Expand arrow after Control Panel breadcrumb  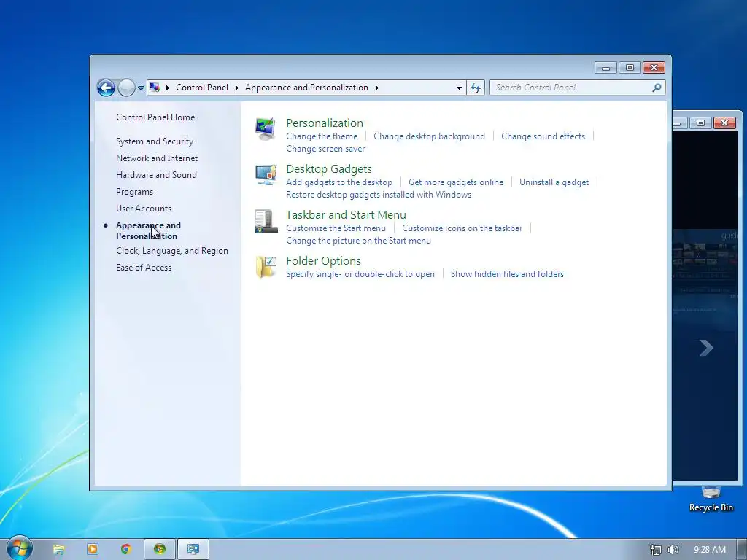(237, 87)
